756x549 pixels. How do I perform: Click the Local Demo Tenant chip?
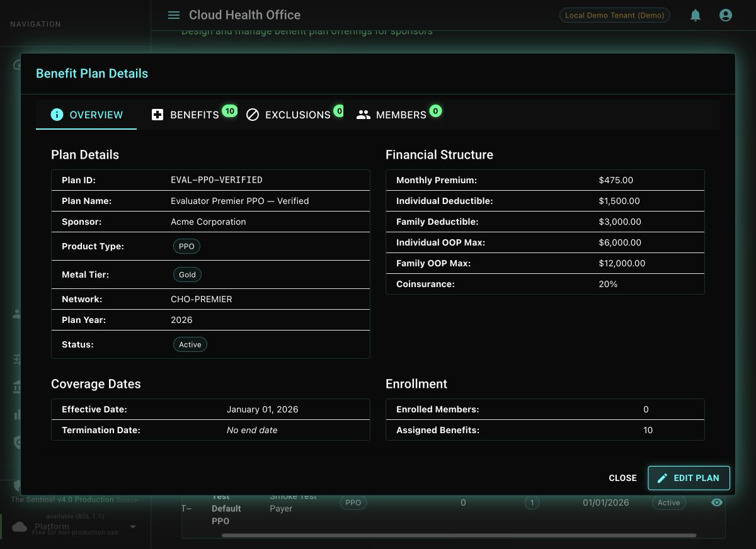[x=614, y=15]
